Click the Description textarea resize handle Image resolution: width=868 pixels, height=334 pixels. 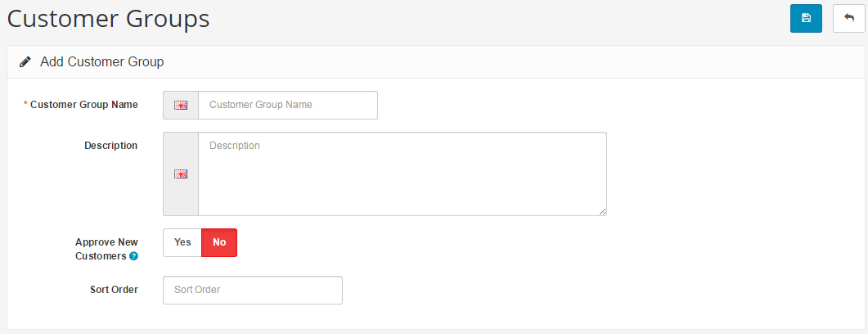(602, 211)
